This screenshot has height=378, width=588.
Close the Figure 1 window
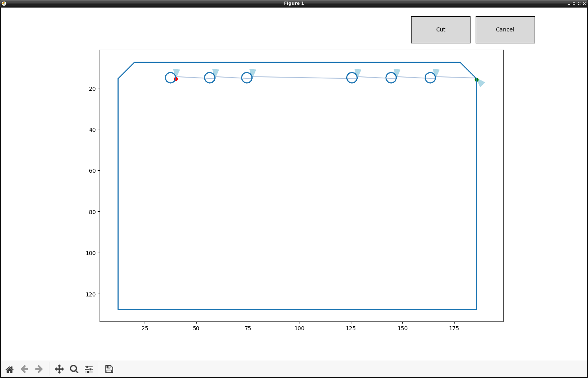[584, 4]
